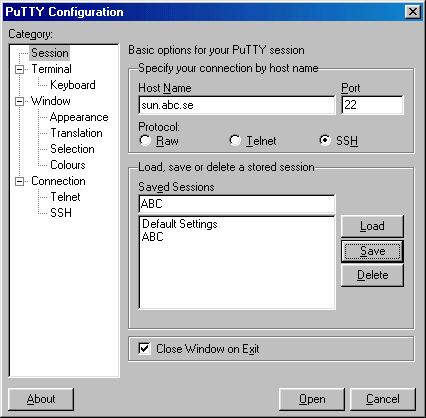Click the Host Name field

(237, 105)
